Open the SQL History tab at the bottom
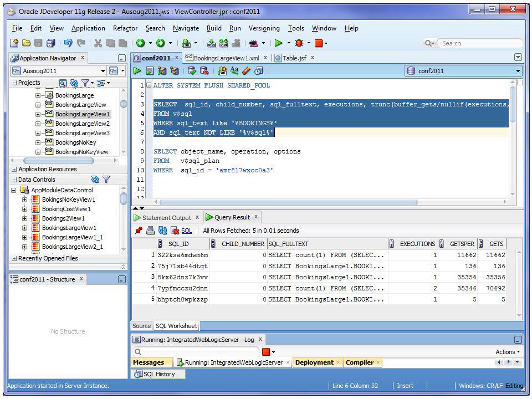Screen dimensions: 532x399 [158, 374]
